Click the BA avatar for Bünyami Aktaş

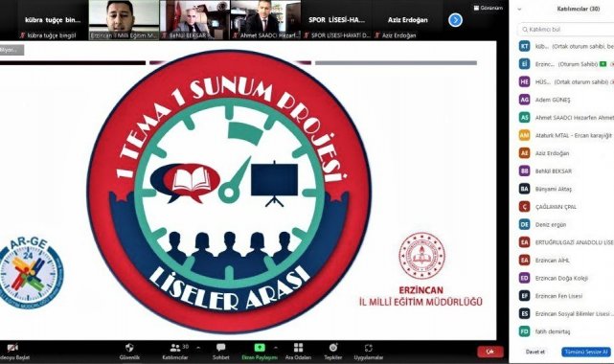[x=524, y=189]
